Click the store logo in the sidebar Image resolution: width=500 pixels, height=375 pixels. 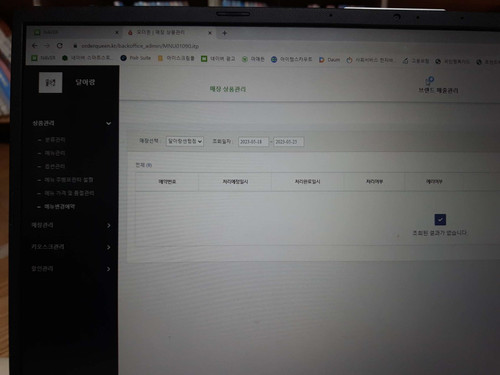click(50, 82)
